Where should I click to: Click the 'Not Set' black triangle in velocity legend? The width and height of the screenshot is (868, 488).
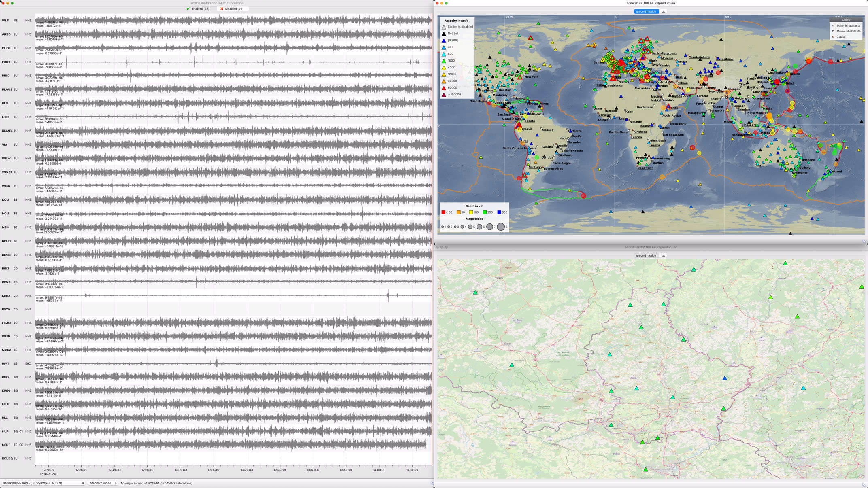444,33
